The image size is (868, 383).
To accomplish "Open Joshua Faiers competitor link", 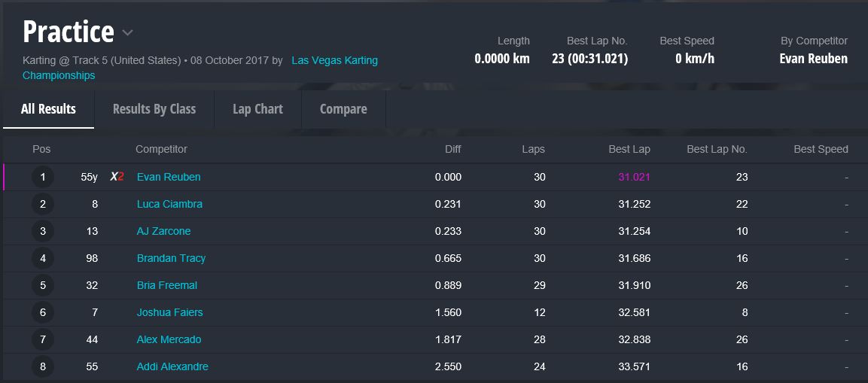I will pos(169,312).
